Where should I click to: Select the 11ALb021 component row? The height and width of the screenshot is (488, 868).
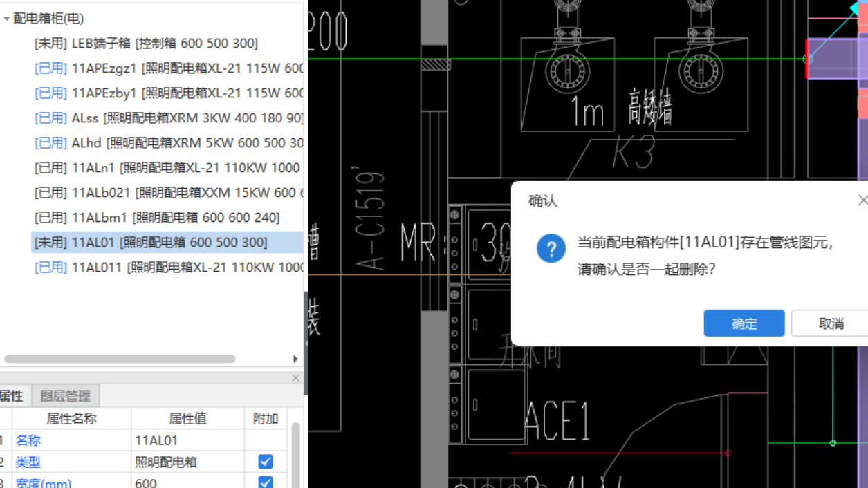point(167,193)
